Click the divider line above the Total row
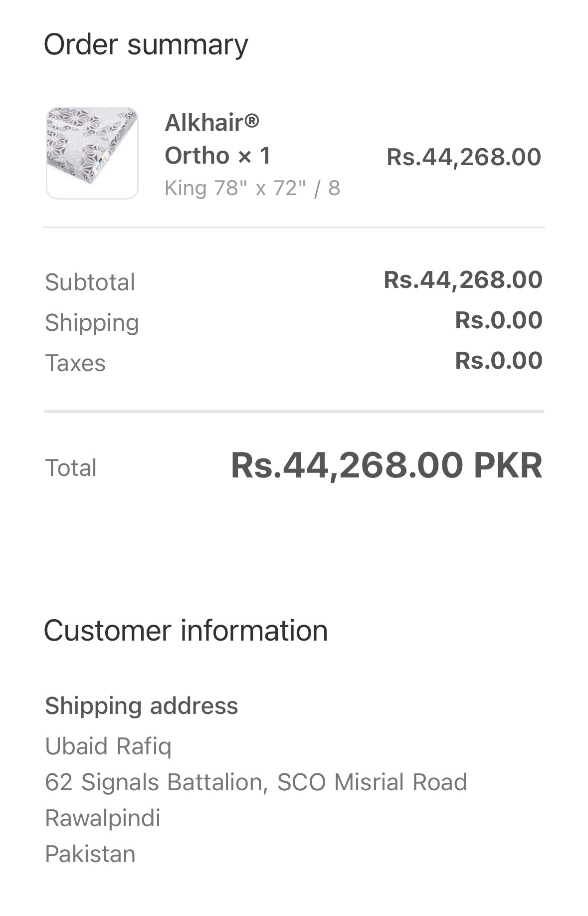This screenshot has width=588, height=916. pyautogui.click(x=294, y=412)
